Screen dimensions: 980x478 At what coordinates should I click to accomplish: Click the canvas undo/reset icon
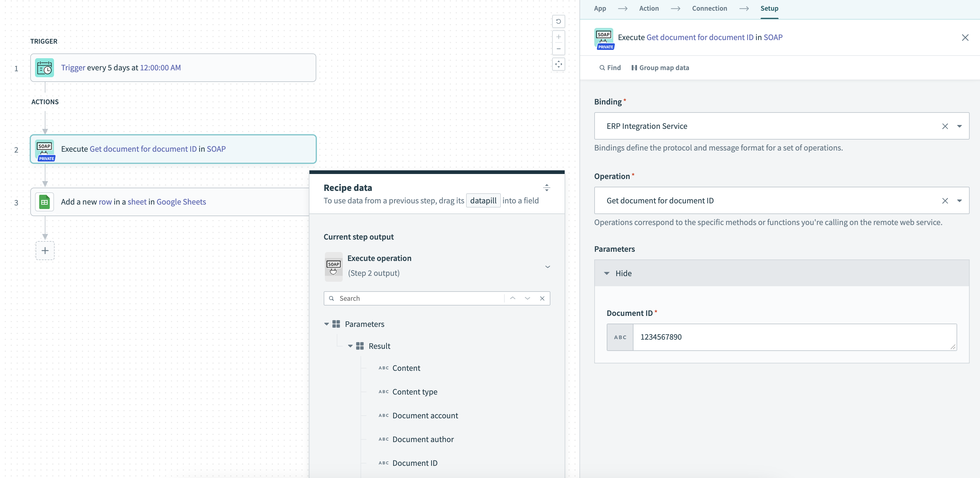[558, 21]
